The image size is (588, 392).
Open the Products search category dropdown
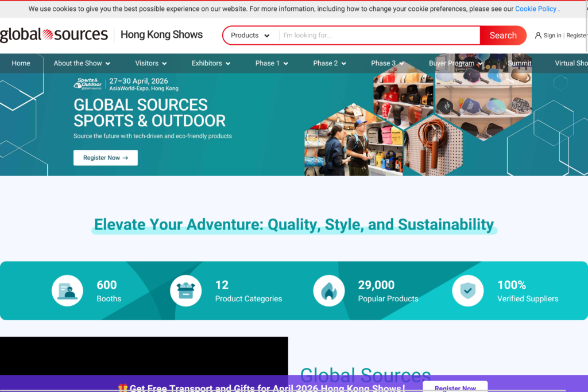(x=249, y=35)
